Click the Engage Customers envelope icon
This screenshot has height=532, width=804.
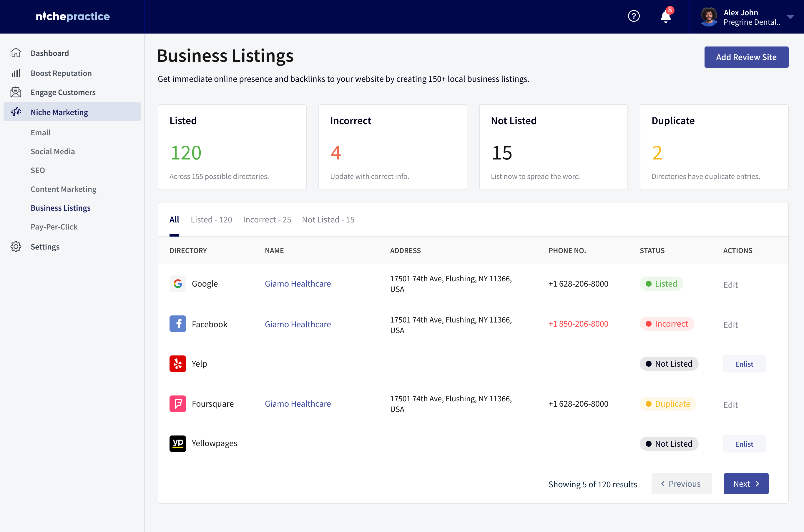pyautogui.click(x=16, y=92)
